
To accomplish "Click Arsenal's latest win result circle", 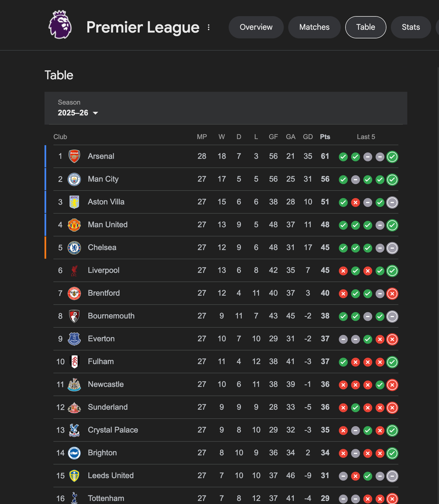I will tap(392, 157).
